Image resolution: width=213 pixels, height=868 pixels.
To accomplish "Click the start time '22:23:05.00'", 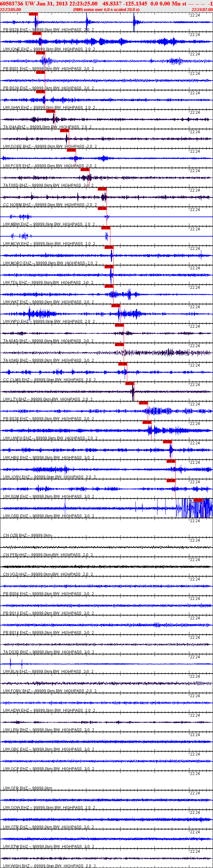I will [x=10, y=9].
